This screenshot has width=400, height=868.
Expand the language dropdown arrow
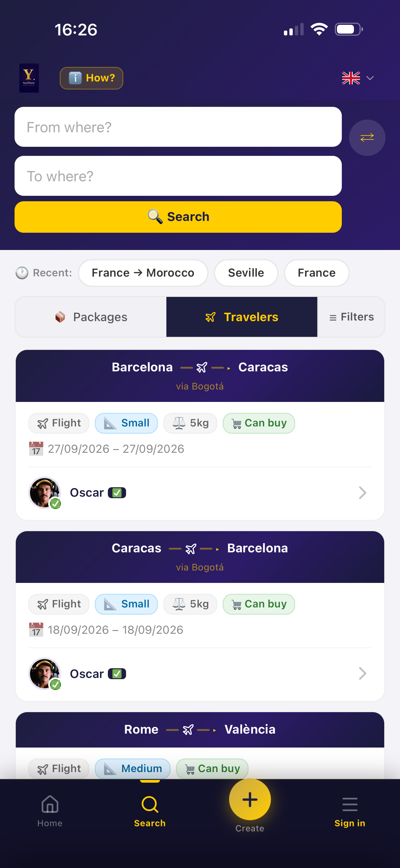pyautogui.click(x=370, y=78)
